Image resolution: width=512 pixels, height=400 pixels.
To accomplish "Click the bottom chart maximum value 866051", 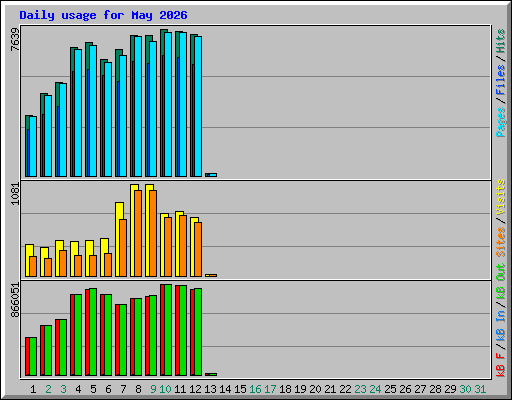I will coord(15,300).
